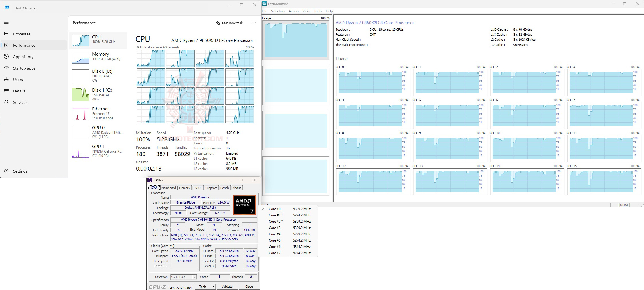Select Core #6 in the clock menu
This screenshot has width=644, height=290.
[x=288, y=247]
